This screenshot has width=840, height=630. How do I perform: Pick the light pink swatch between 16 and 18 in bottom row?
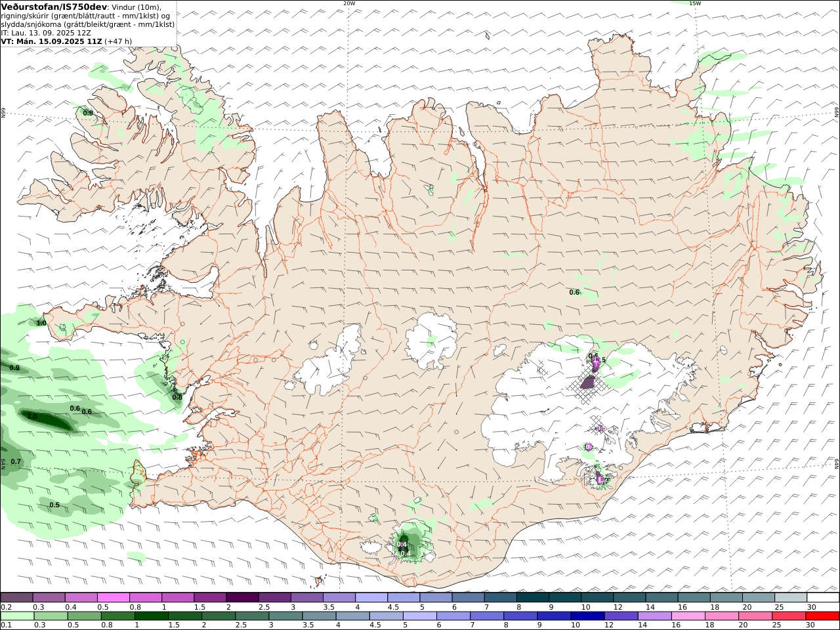688,616
